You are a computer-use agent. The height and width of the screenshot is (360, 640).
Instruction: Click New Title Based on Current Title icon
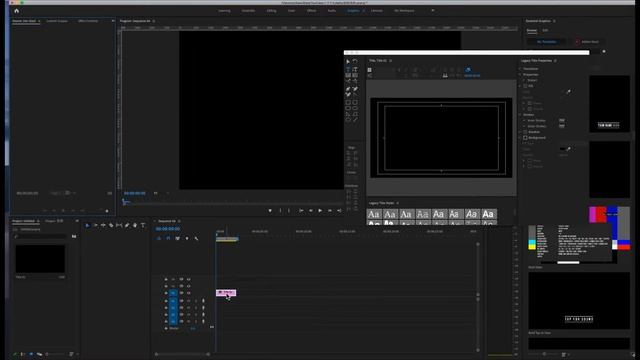tap(369, 70)
